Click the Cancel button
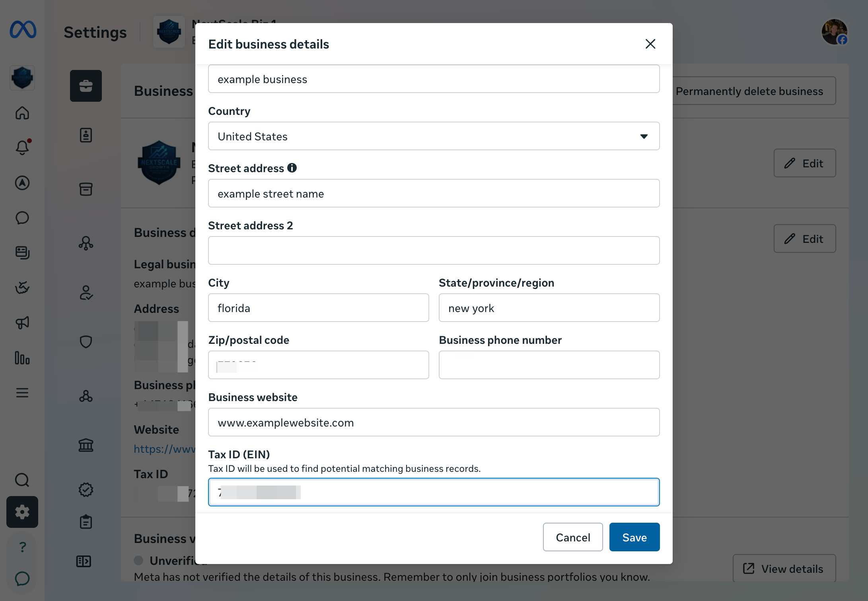The image size is (868, 601). [573, 537]
